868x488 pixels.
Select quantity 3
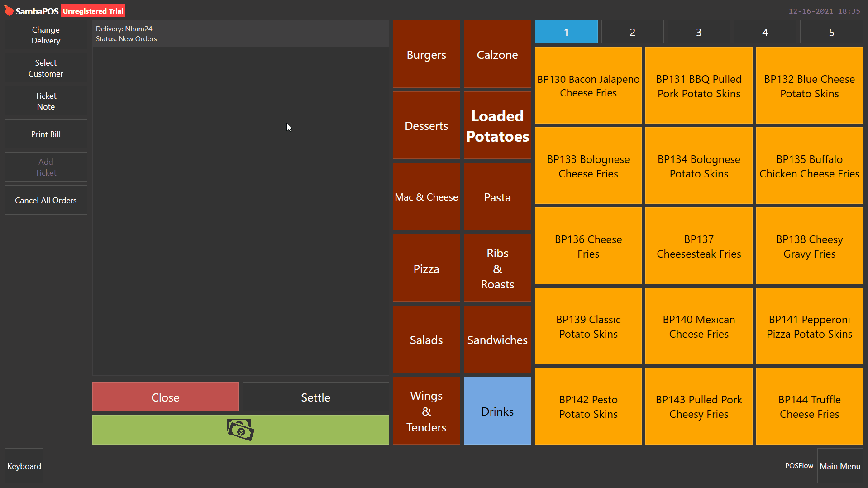point(699,32)
